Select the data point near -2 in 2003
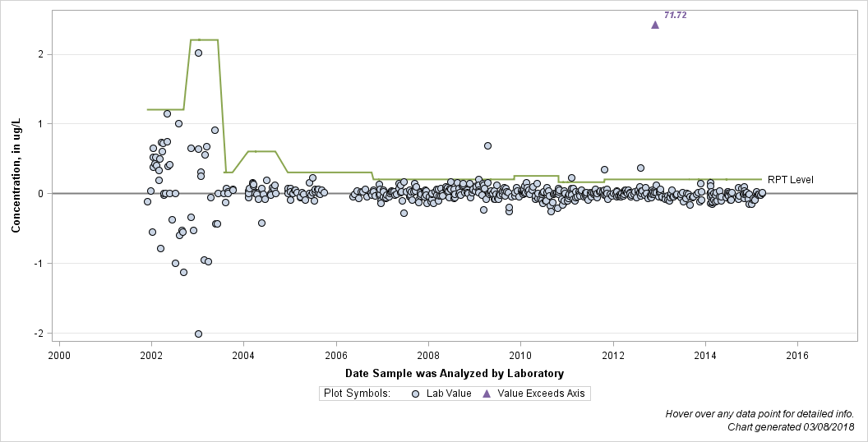Image resolution: width=868 pixels, height=442 pixels. click(198, 334)
